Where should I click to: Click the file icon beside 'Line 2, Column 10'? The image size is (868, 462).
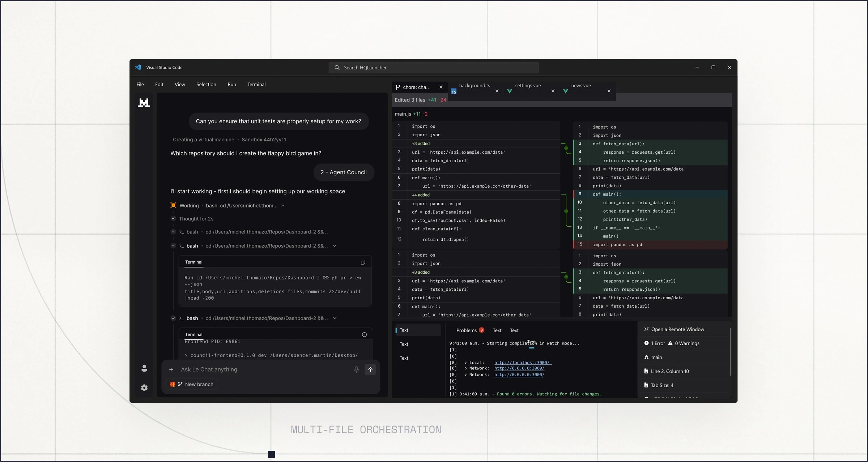pyautogui.click(x=646, y=371)
